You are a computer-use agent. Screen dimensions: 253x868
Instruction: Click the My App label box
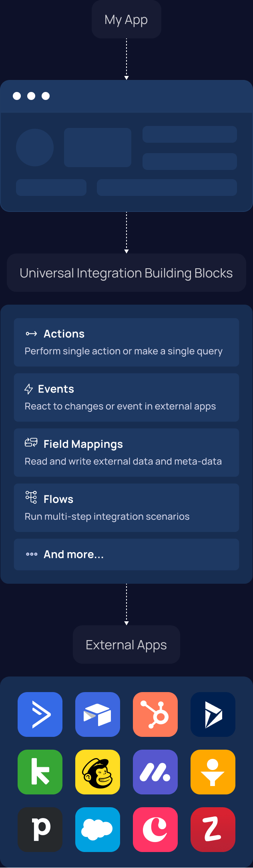(127, 19)
